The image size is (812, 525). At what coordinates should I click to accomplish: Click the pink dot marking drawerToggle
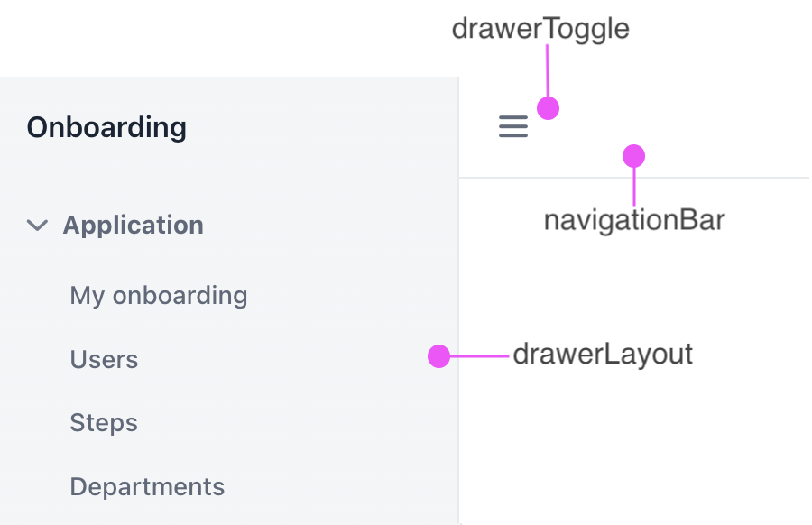click(548, 107)
